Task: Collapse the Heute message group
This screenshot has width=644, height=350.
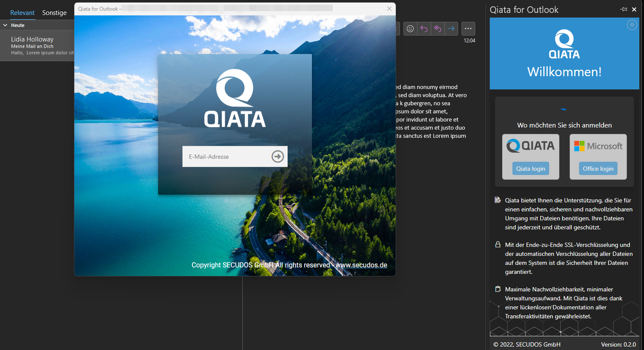Action: tap(5, 25)
